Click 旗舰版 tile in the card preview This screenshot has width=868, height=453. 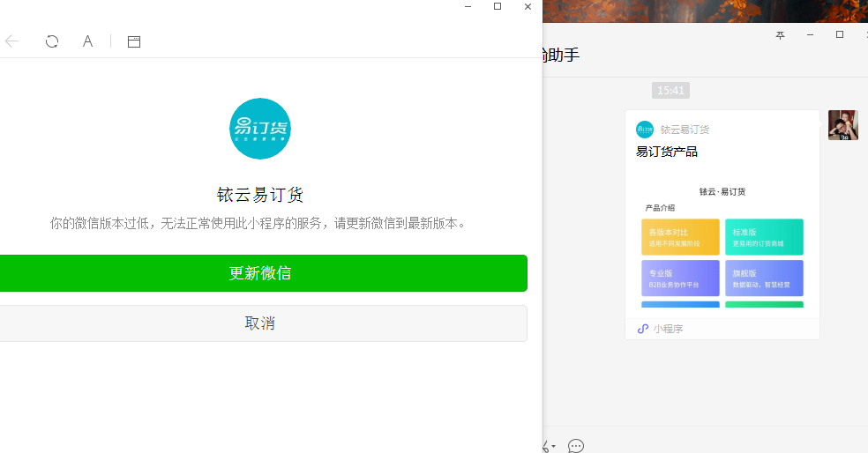[x=764, y=278]
